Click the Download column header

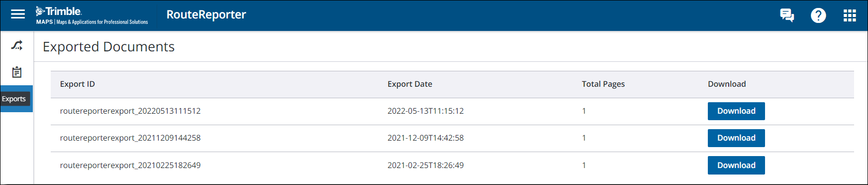[727, 84]
